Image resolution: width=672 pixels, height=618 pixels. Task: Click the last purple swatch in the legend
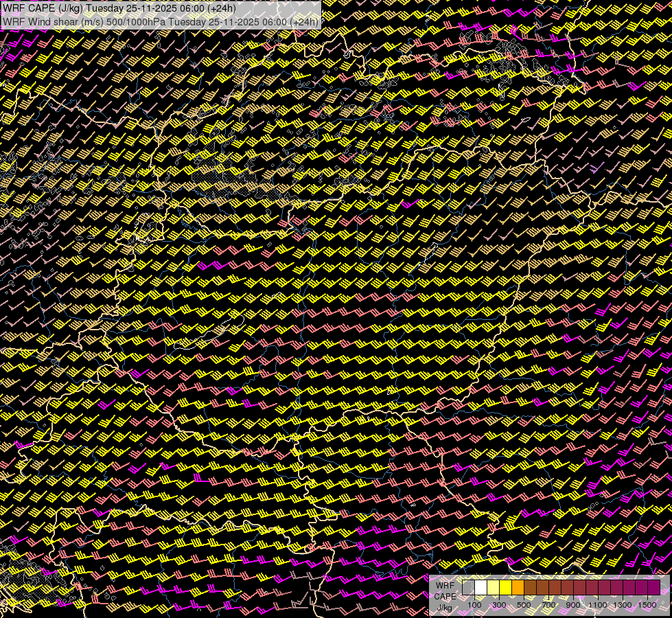tap(654, 587)
